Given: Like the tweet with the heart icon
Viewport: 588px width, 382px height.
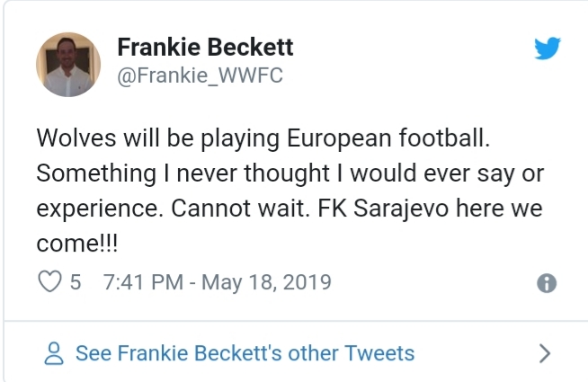Looking at the screenshot, I should click(x=49, y=282).
